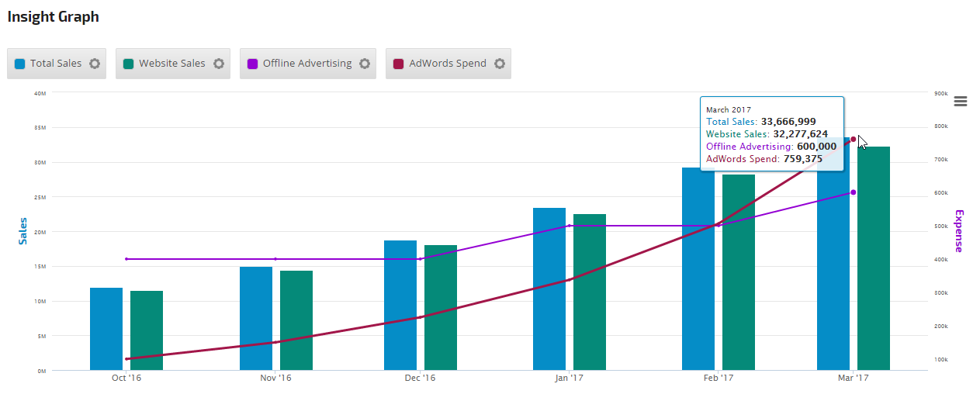This screenshot has height=401, width=980.
Task: Click the Dec '16 Website Sales bar
Action: pos(441,310)
